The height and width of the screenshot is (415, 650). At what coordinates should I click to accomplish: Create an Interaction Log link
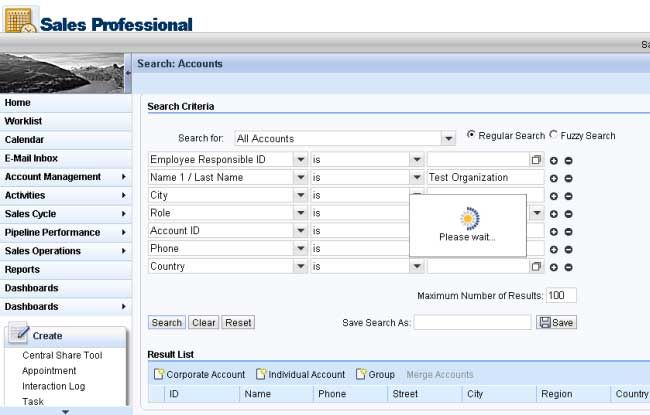[53, 386]
